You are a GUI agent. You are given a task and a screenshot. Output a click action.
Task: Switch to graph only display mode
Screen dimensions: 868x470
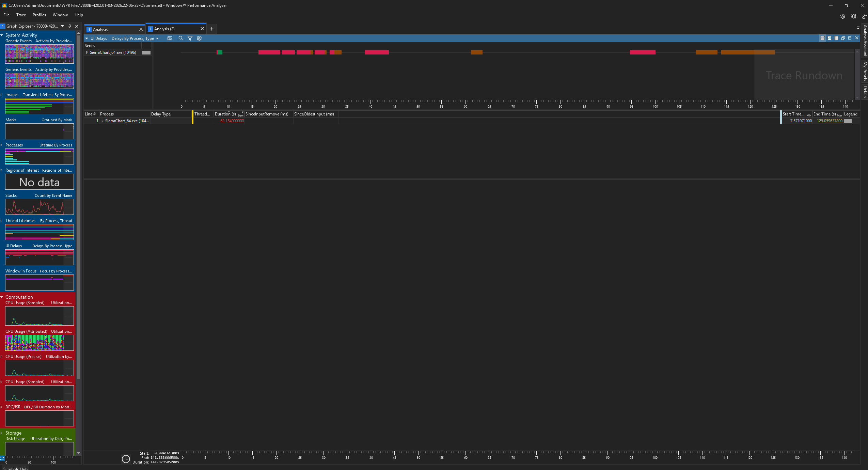(x=829, y=38)
